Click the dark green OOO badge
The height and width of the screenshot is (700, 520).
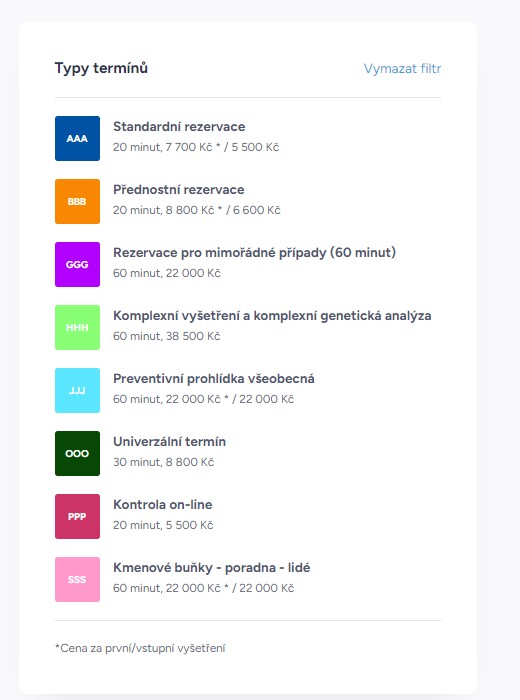77,453
